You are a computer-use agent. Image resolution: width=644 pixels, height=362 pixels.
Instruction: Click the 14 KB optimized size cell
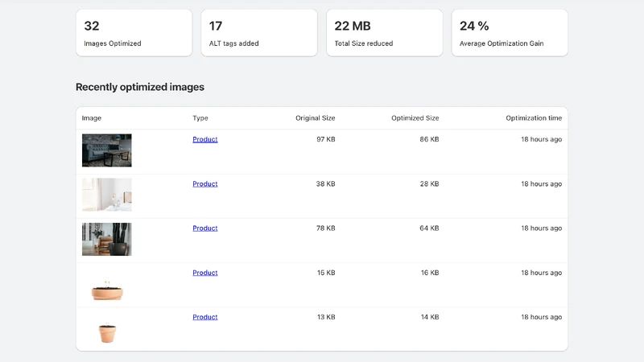coord(430,317)
